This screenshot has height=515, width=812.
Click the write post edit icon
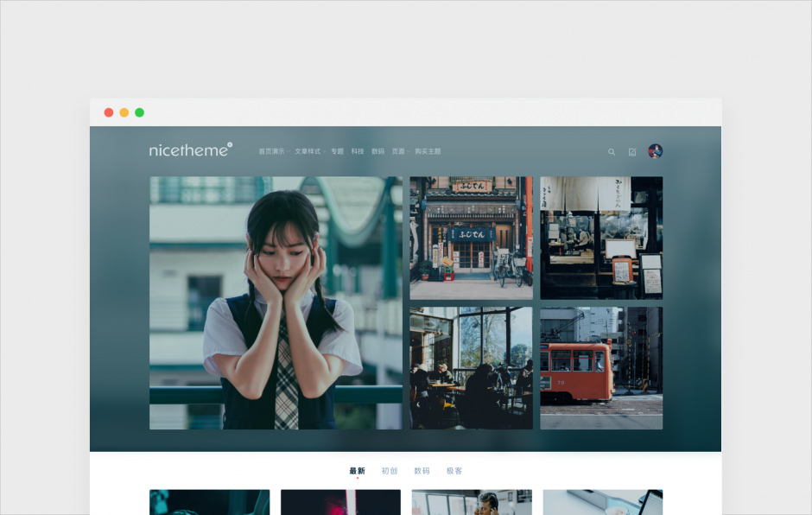632,152
